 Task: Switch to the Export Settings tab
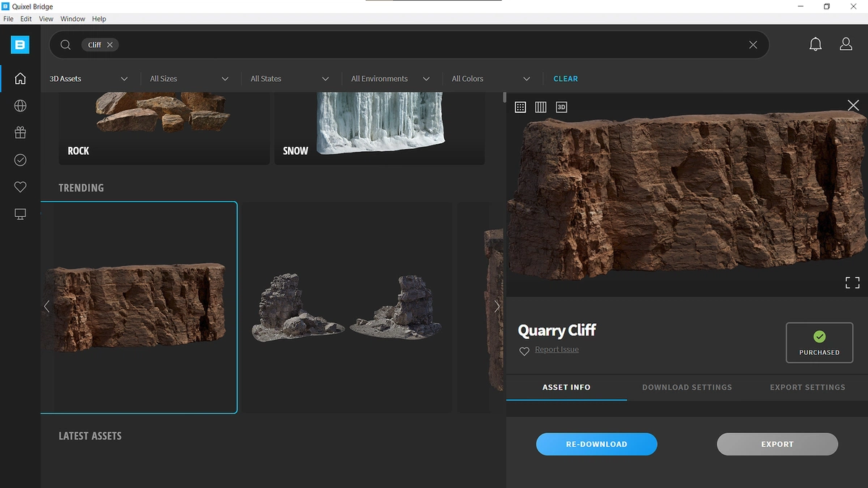807,388
